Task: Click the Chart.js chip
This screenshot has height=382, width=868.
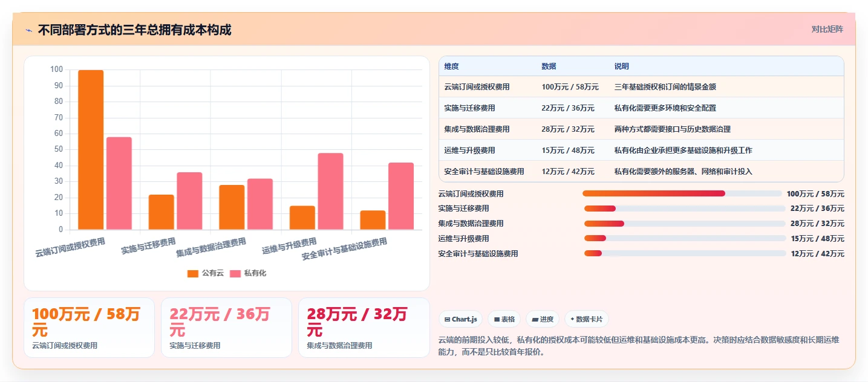Action: point(460,319)
